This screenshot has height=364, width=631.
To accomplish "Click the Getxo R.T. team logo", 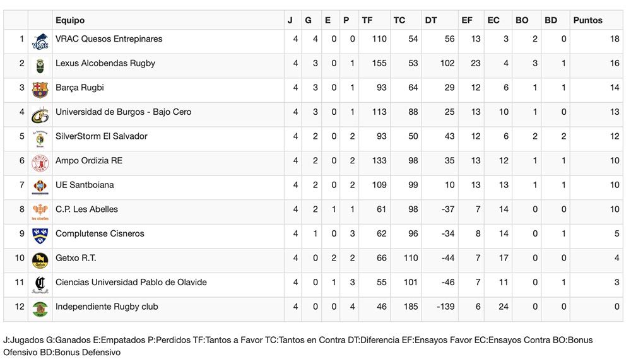I will (40, 261).
